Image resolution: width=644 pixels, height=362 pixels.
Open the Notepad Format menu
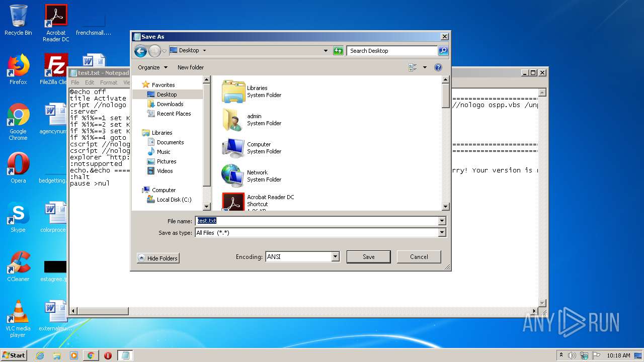(109, 82)
